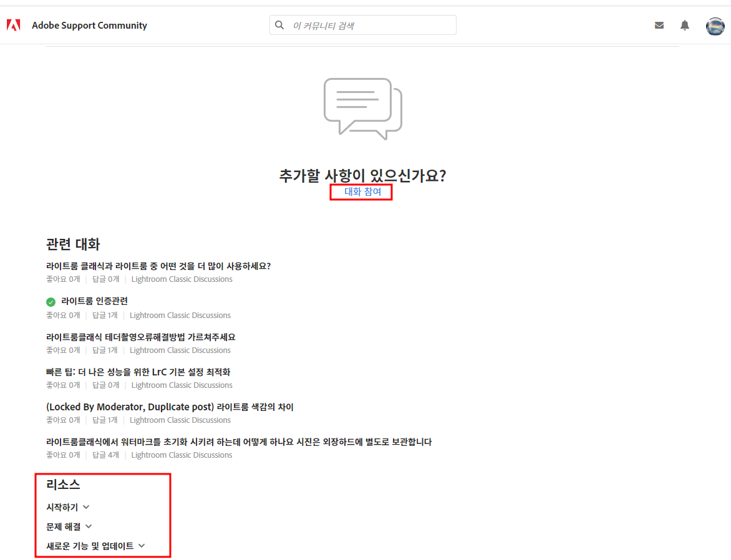Open the notifications bell icon

(x=684, y=25)
